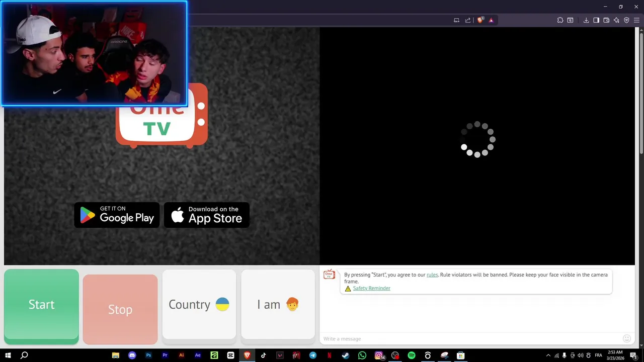Viewport: 644px width, 362px height.
Task: Click the install app icon in address bar
Action: coord(456,20)
